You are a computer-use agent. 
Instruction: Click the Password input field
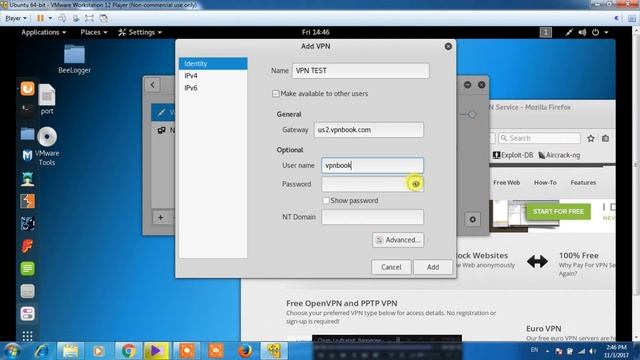pyautogui.click(x=372, y=184)
